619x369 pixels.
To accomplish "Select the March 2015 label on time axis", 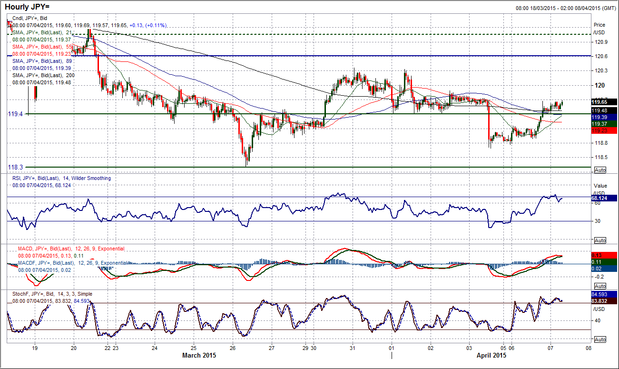I will click(x=199, y=356).
